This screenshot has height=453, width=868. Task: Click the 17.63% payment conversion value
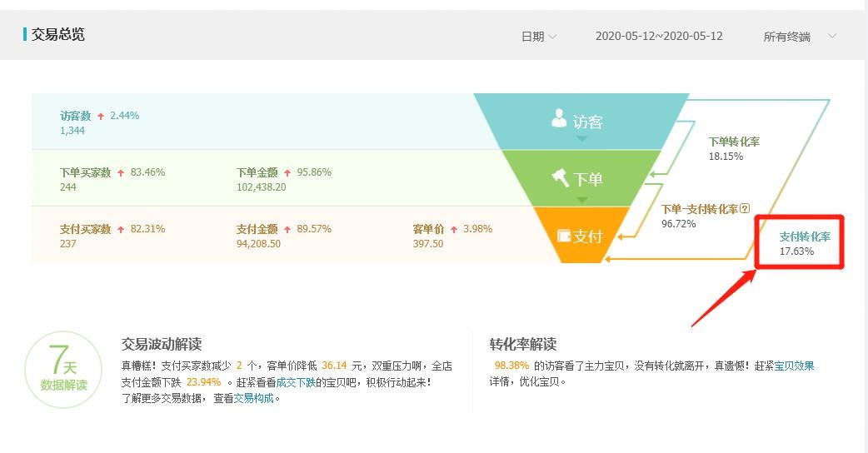[796, 251]
